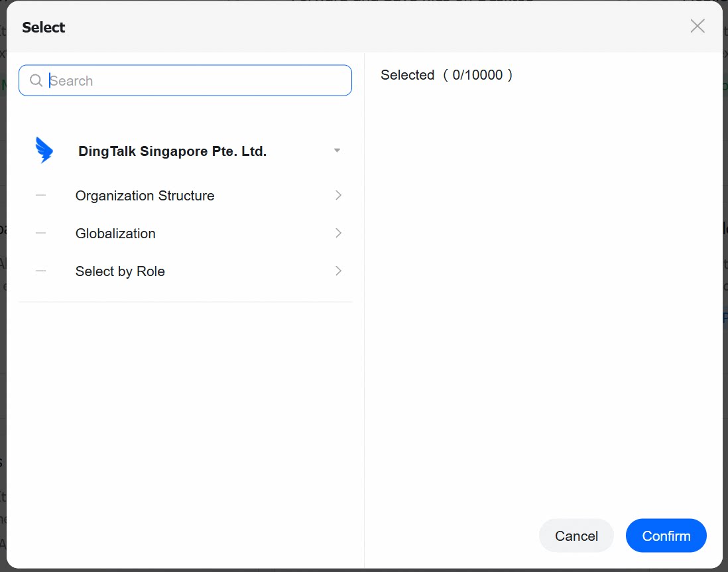Expand Select by Role chevron arrow
Image resolution: width=728 pixels, height=572 pixels.
(338, 271)
